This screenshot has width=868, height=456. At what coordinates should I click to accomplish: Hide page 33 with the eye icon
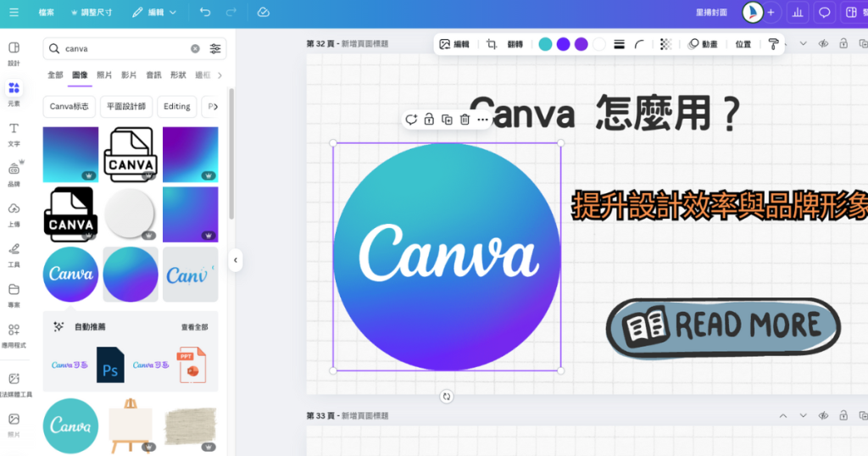823,415
